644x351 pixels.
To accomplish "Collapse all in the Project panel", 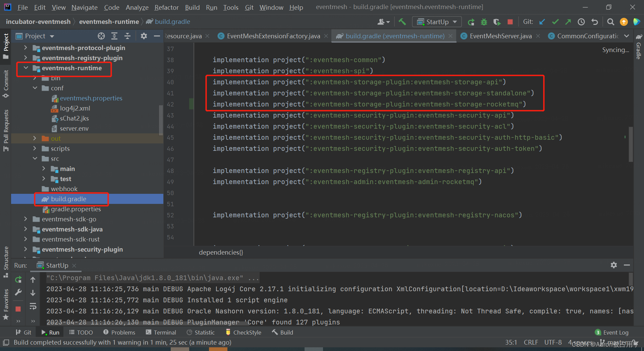I will click(127, 36).
